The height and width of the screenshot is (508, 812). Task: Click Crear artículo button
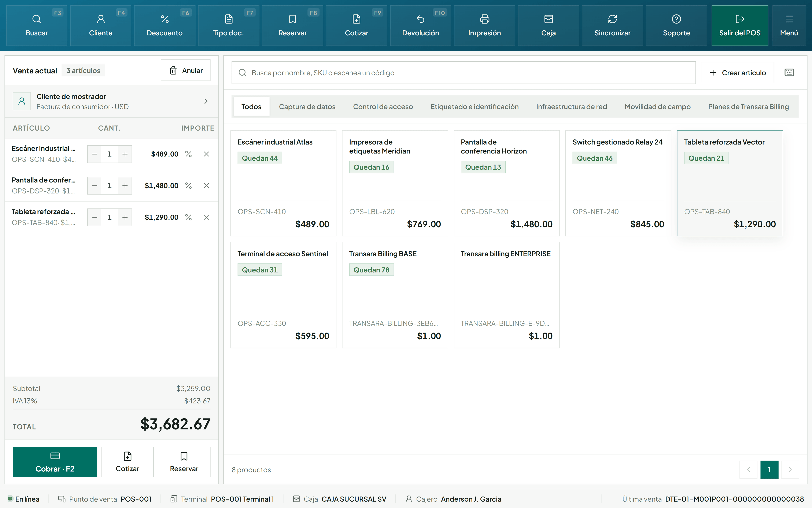click(737, 73)
